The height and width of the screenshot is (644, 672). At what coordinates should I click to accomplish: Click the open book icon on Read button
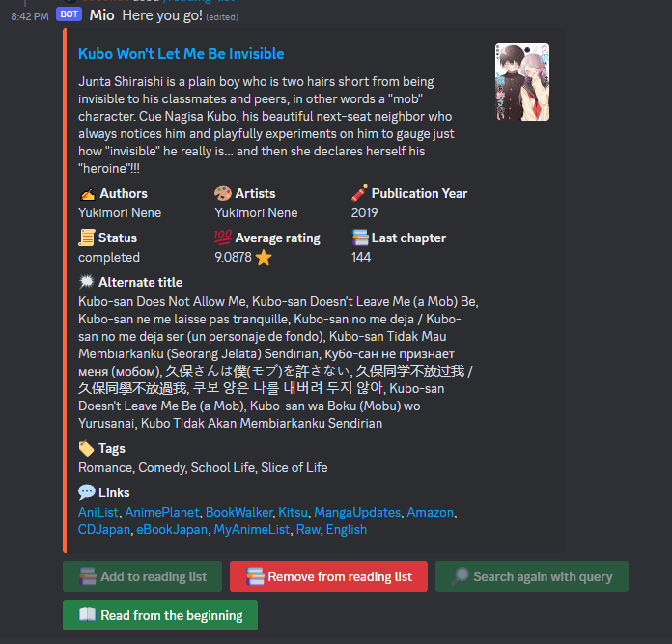[x=88, y=614]
